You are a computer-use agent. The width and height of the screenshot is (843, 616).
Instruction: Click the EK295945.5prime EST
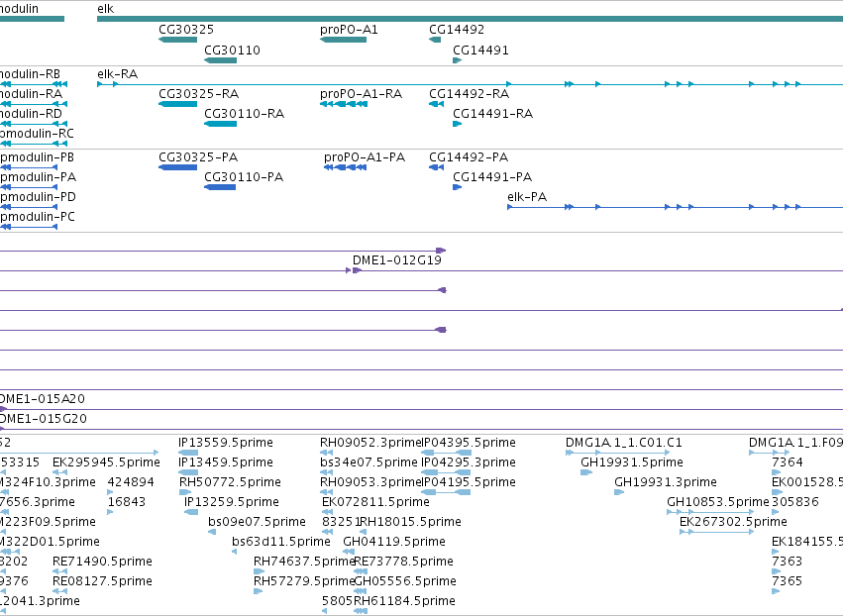pyautogui.click(x=59, y=472)
